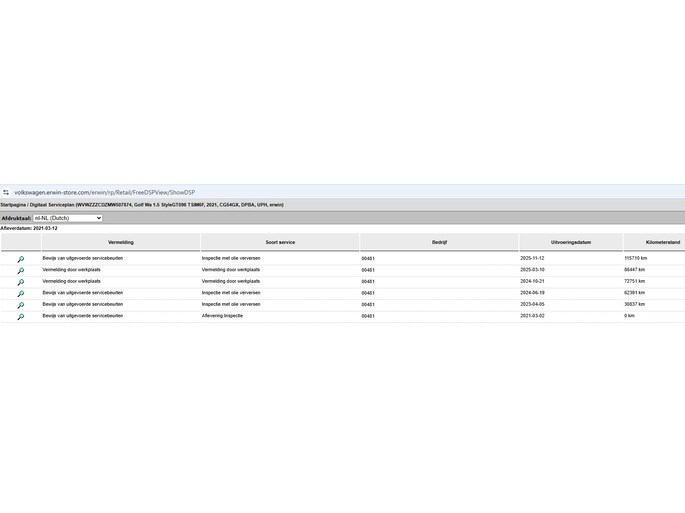The width and height of the screenshot is (685, 513).
Task: Select the 115710 km mileage cell
Action: pyautogui.click(x=636, y=258)
